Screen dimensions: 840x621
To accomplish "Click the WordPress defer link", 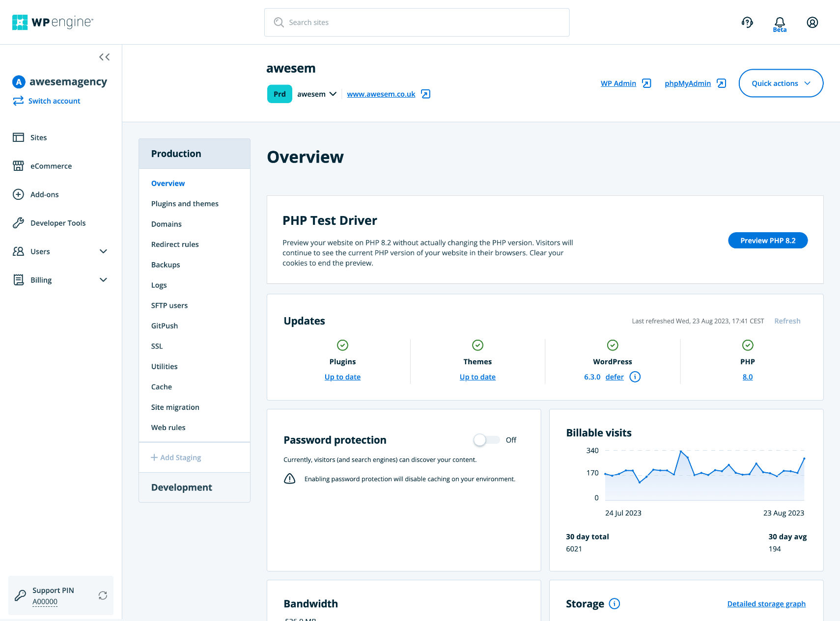I will (x=615, y=377).
